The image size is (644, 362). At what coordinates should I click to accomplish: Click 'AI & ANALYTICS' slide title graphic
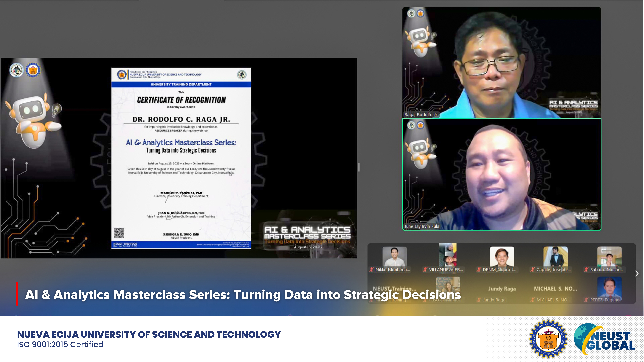[x=308, y=230]
